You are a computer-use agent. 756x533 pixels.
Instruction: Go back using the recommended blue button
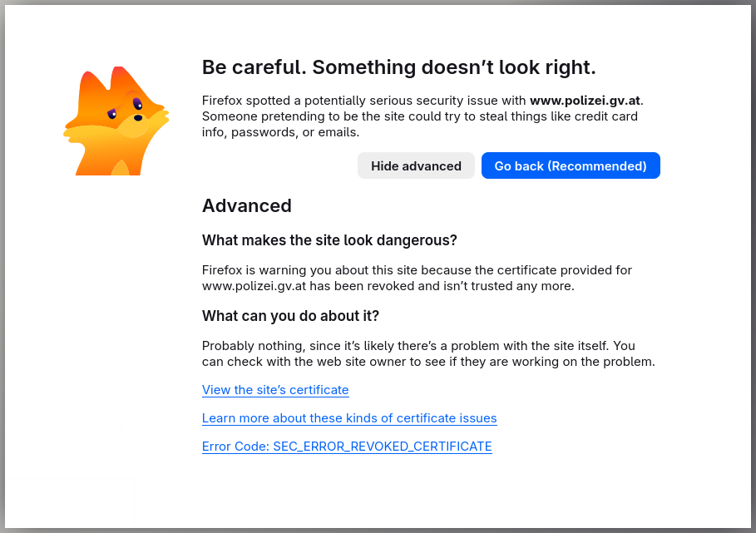click(x=571, y=165)
